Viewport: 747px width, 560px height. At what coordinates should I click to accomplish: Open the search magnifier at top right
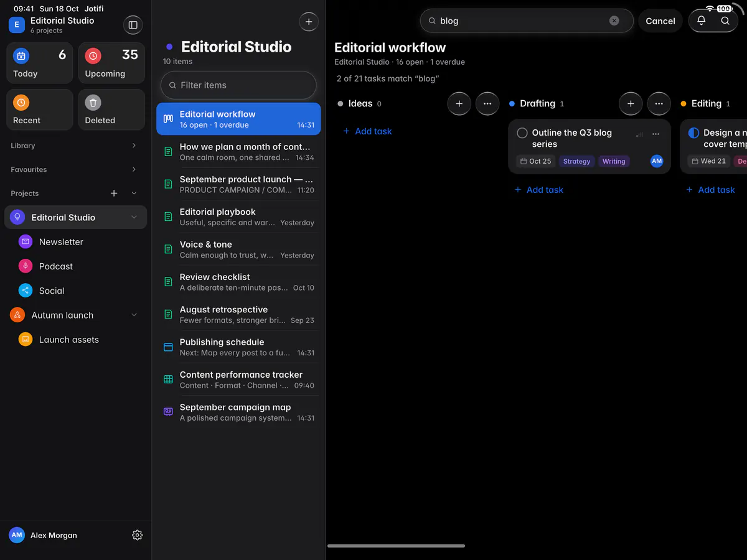point(725,21)
